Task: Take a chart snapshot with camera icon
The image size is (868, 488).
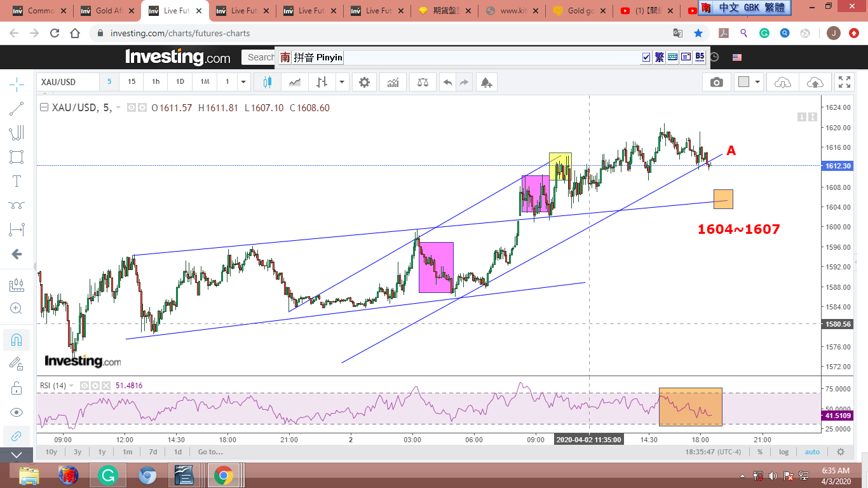Action: pyautogui.click(x=716, y=82)
